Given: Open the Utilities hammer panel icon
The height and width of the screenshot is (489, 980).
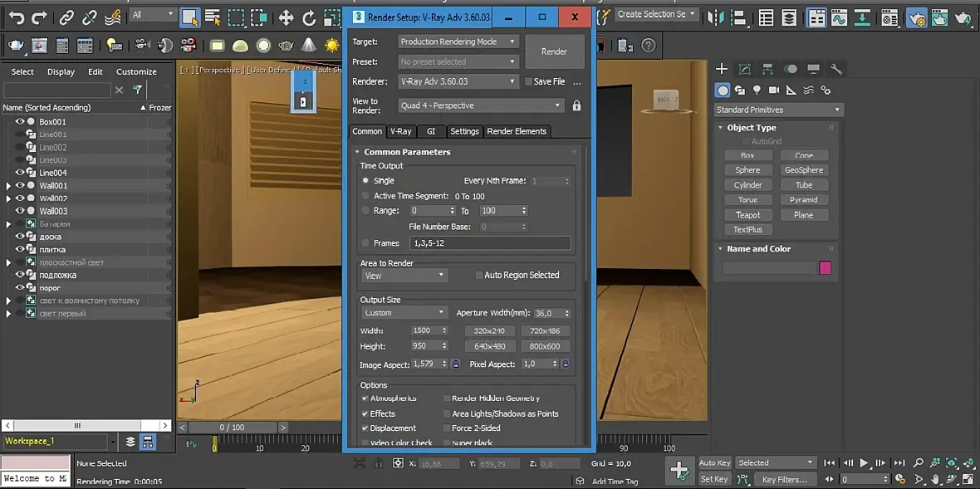Looking at the screenshot, I should [x=836, y=69].
